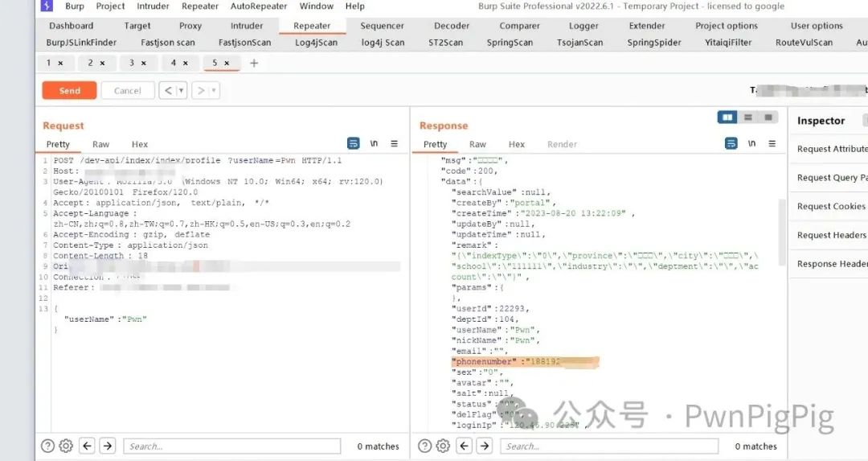The height and width of the screenshot is (461, 868).
Task: Toggle show non-printable chars in Request pane
Action: coord(375,143)
